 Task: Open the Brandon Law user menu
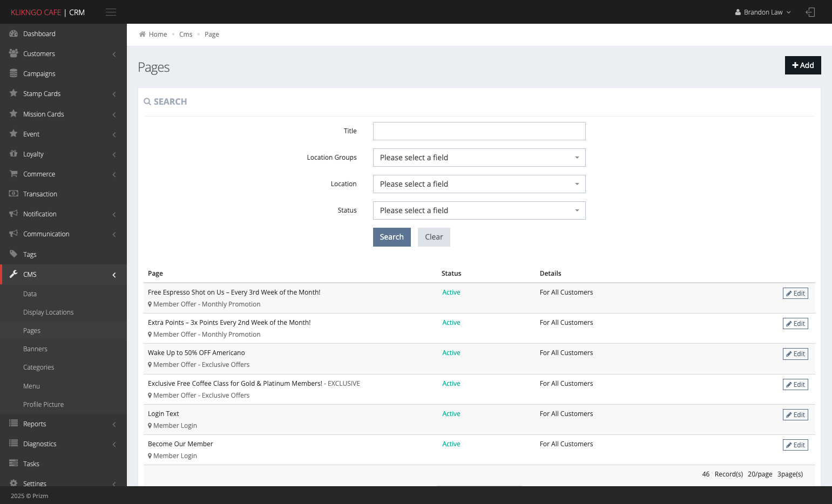pyautogui.click(x=763, y=12)
